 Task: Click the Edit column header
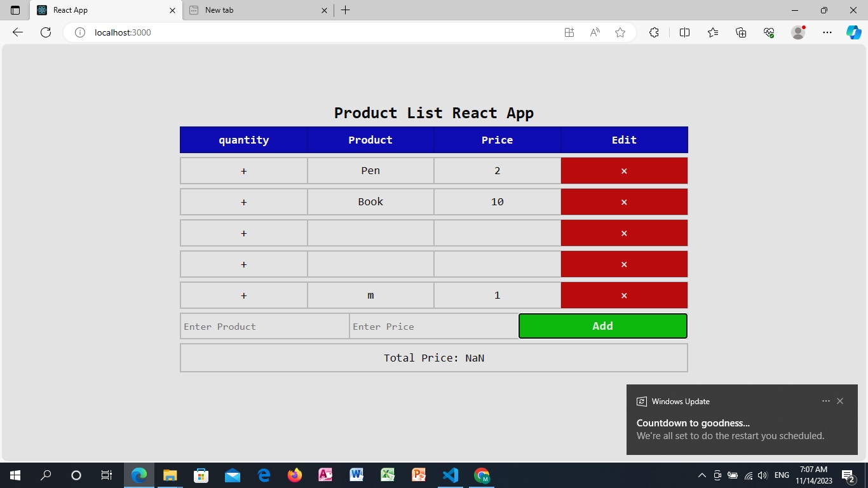[x=624, y=140]
